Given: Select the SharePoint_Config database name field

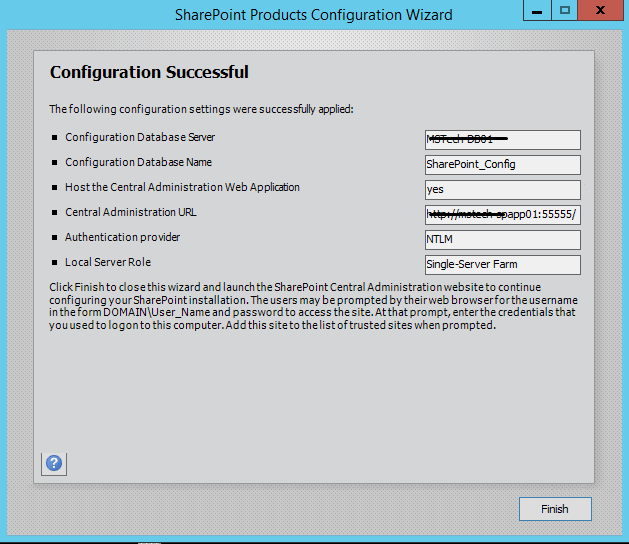Looking at the screenshot, I should click(x=502, y=164).
